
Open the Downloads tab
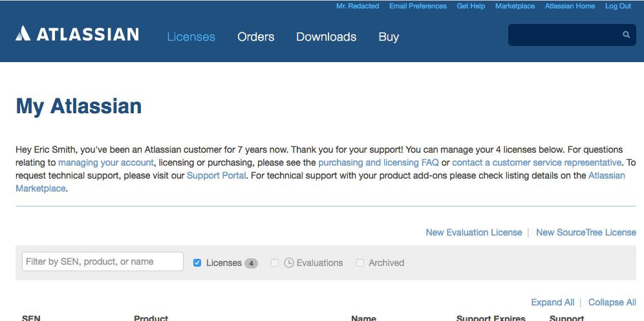pos(326,37)
